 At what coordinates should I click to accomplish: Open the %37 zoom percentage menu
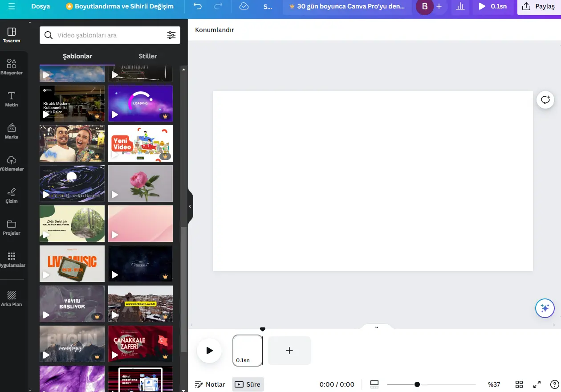[x=494, y=384]
